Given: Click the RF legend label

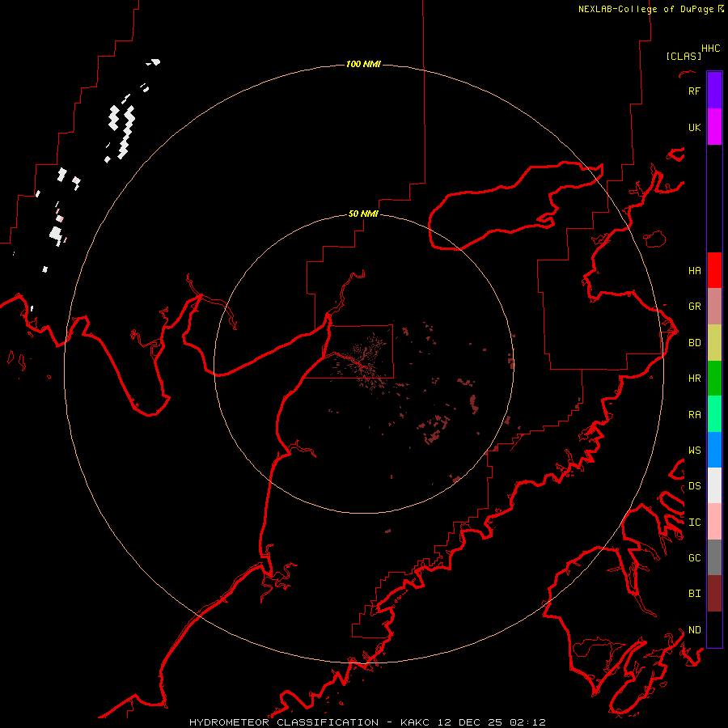Looking at the screenshot, I should (694, 91).
